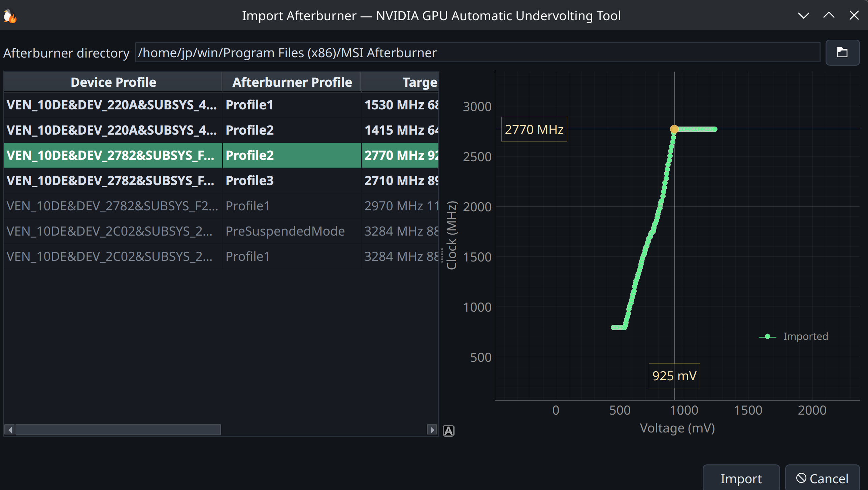Viewport: 868px width, 490px height.
Task: Click the 2770 MHz label on the plot
Action: click(x=534, y=129)
